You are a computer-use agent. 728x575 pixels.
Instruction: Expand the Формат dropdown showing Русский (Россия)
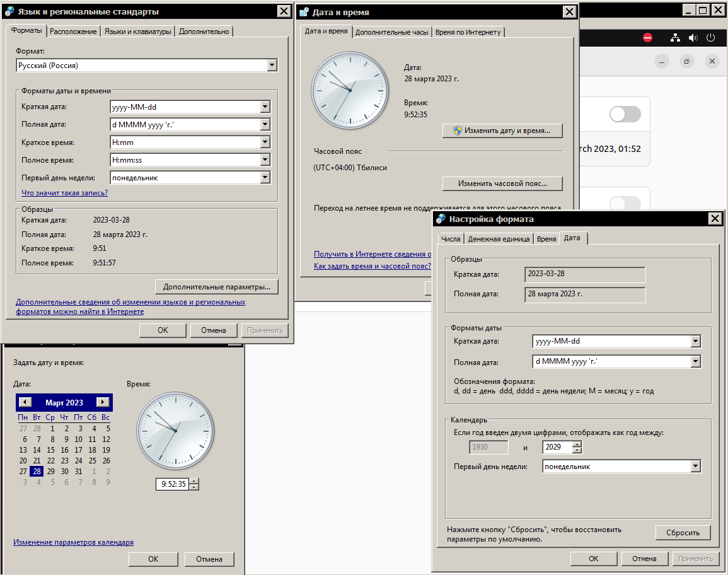(x=272, y=65)
